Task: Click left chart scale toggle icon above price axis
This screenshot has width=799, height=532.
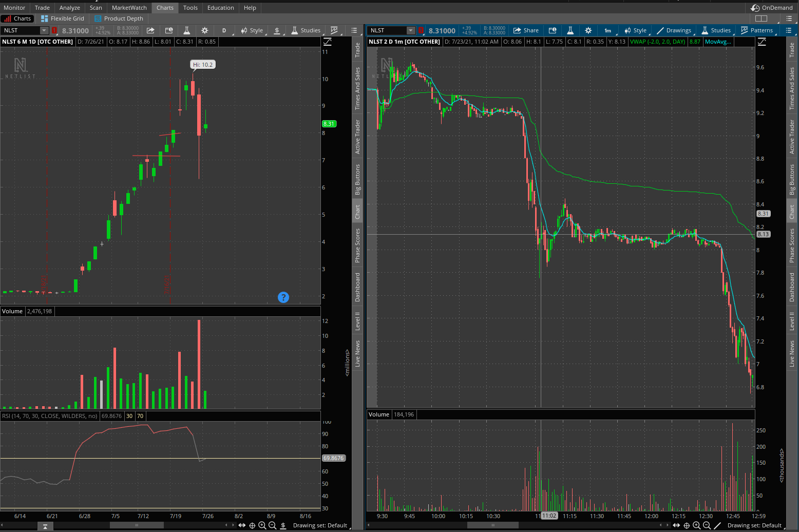Action: (328, 42)
